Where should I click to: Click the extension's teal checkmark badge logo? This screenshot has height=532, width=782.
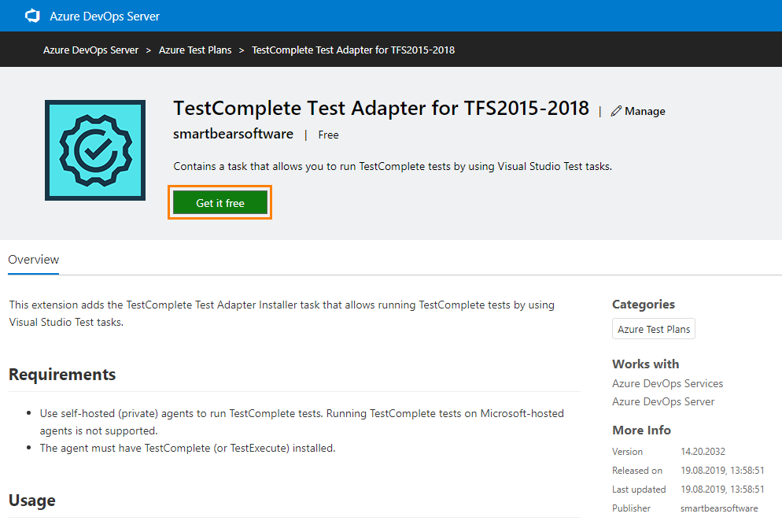tap(94, 150)
